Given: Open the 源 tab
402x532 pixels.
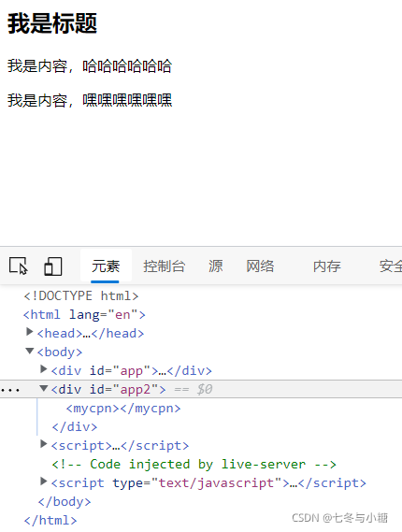Looking at the screenshot, I should click(215, 266).
